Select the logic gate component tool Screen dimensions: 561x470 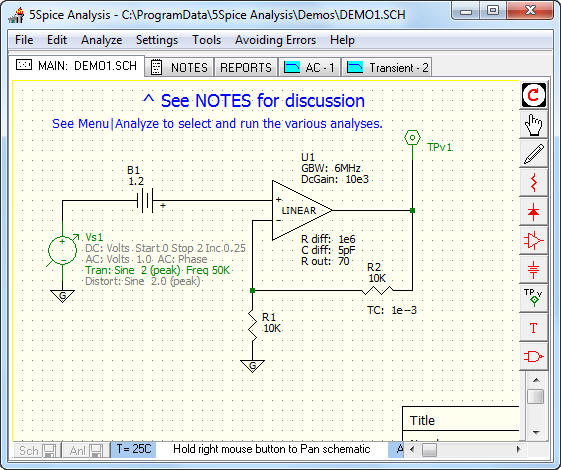533,357
